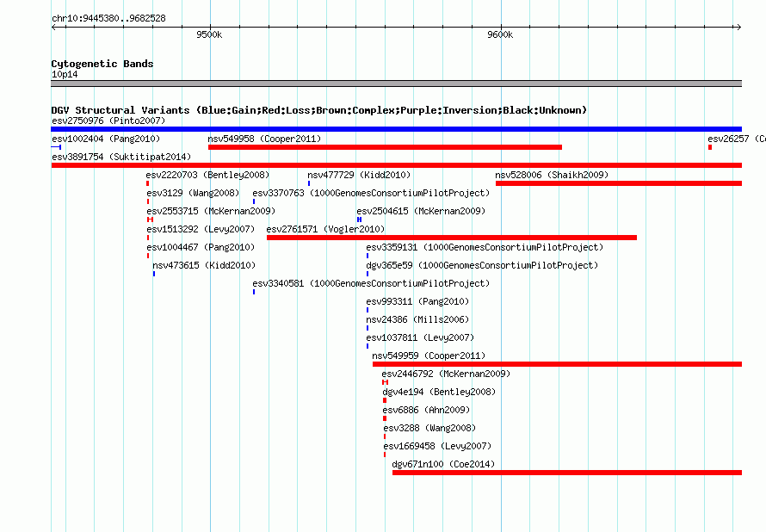This screenshot has width=766, height=532.
Task: Select the red nsv528006 loss bar
Action: coord(619,183)
